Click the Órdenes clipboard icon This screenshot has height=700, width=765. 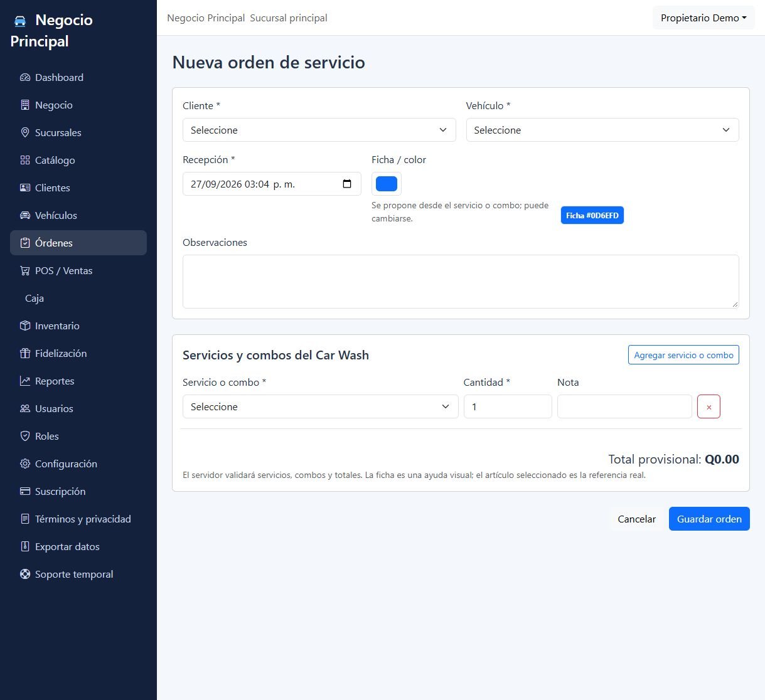[x=25, y=243]
